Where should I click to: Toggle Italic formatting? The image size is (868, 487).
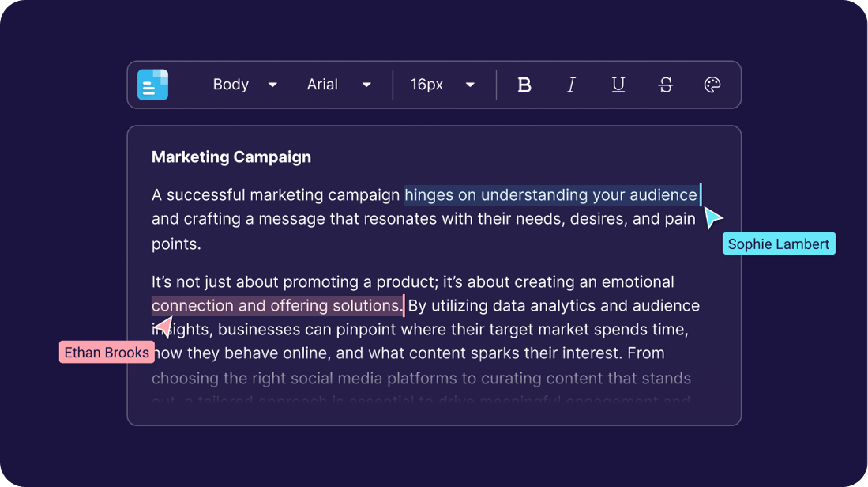coord(571,85)
